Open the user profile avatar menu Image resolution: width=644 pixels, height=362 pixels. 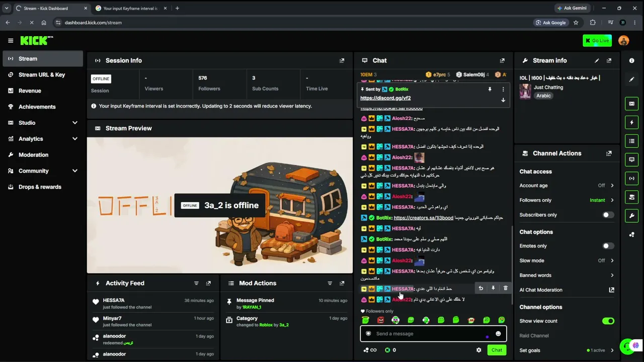tap(623, 41)
